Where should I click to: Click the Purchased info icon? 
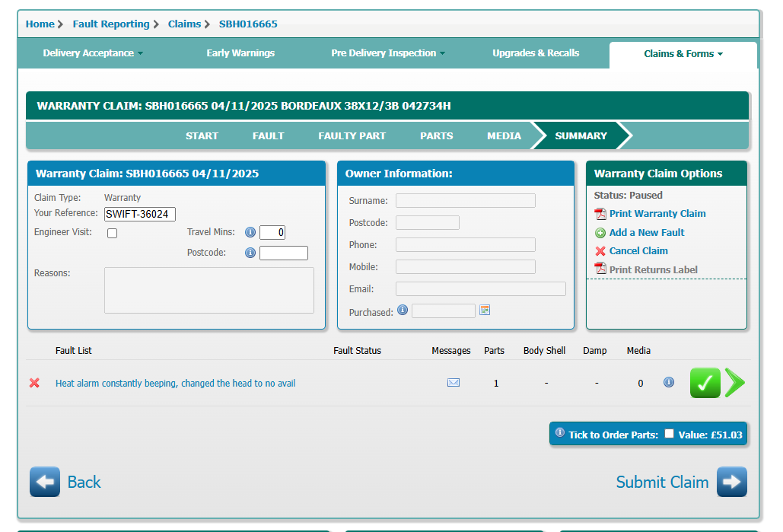click(x=403, y=311)
